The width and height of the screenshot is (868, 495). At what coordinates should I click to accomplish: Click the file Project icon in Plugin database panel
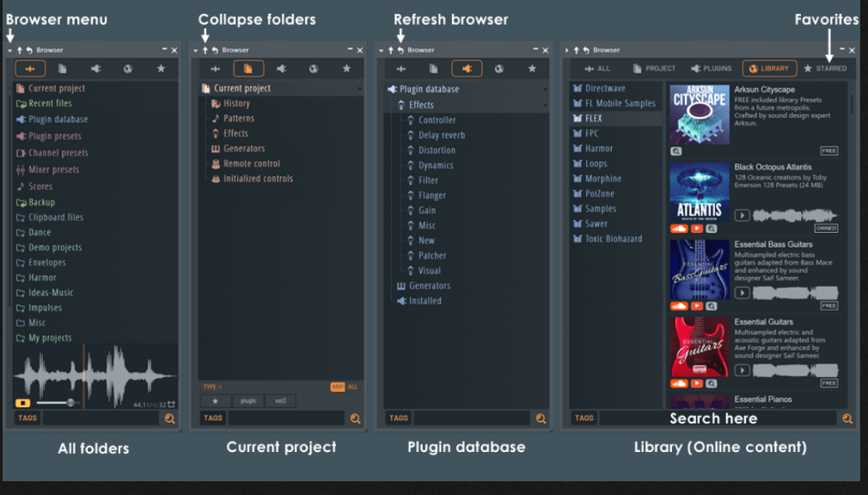433,69
